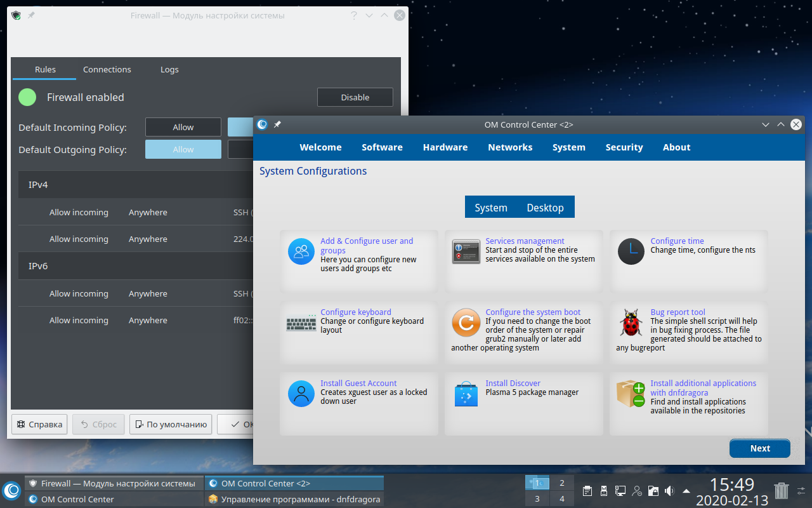Open the Software section
Screen dimensions: 812x508
(x=382, y=147)
